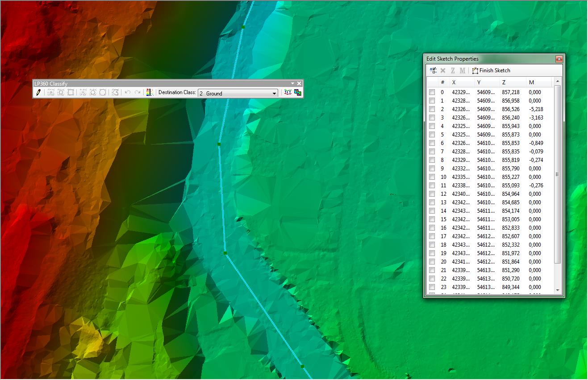588x380 pixels.
Task: Click the vertex list vertical scrollbar thumb
Action: (x=557, y=174)
